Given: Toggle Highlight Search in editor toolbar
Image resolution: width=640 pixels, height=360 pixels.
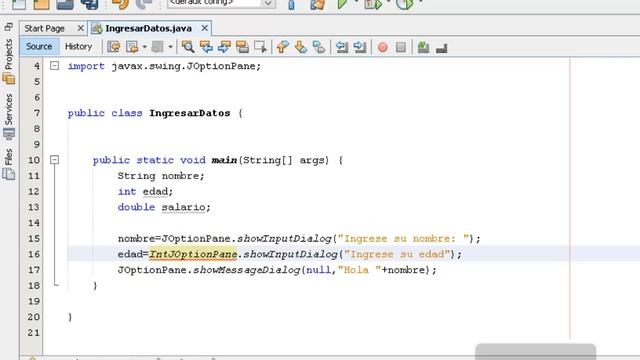Looking at the screenshot, I should [242, 47].
